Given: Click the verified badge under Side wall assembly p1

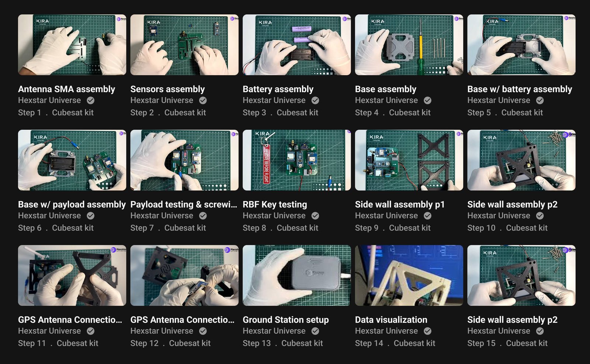Looking at the screenshot, I should pos(427,216).
